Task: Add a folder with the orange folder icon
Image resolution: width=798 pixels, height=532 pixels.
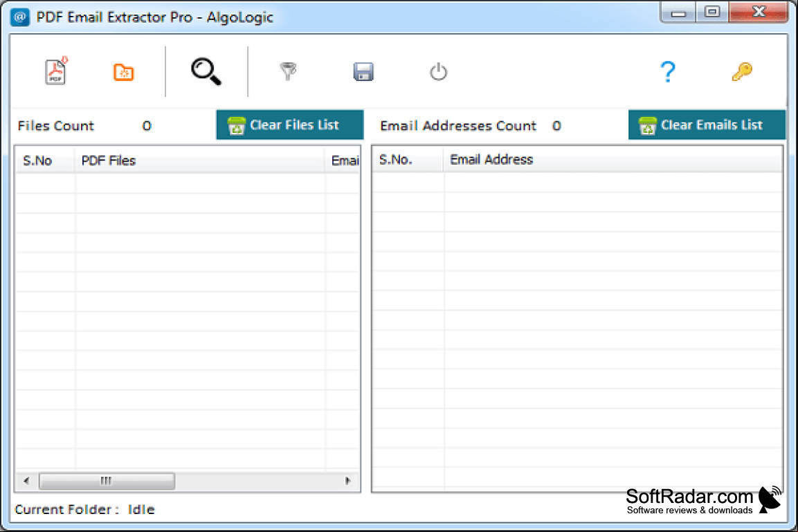Action: point(123,72)
